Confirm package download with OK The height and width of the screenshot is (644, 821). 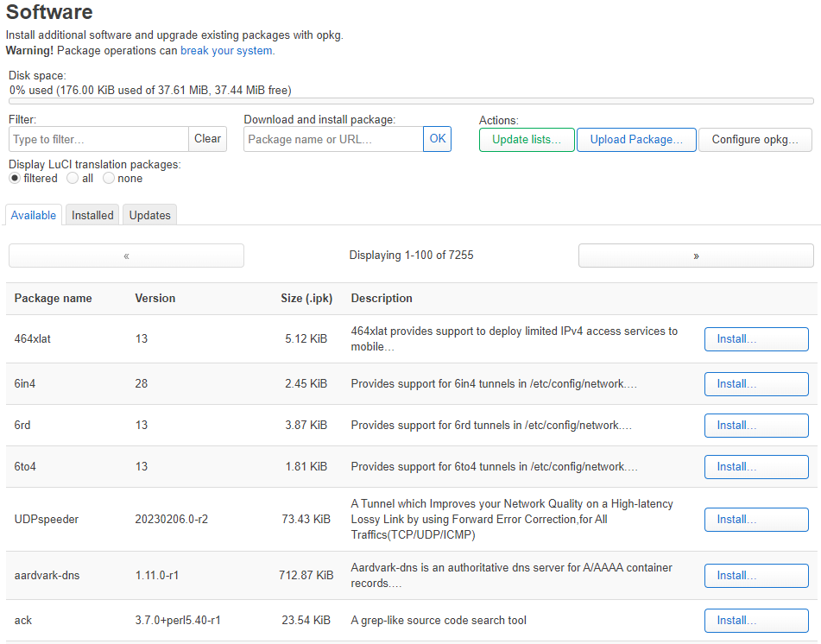click(437, 139)
